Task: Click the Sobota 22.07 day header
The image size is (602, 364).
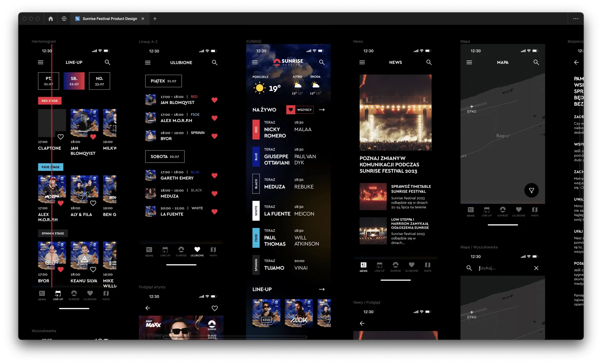Action: coord(165,157)
